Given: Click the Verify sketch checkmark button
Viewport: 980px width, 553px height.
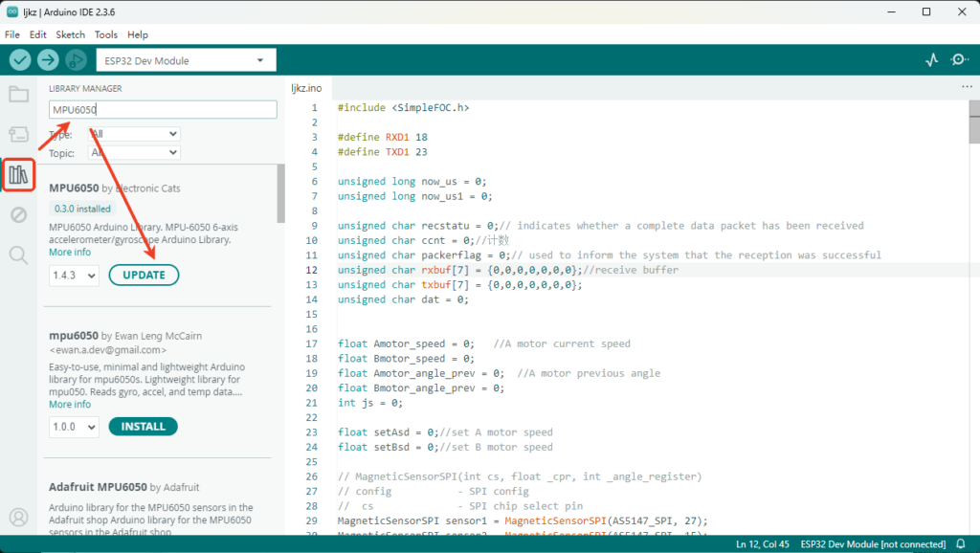Looking at the screenshot, I should pos(20,60).
